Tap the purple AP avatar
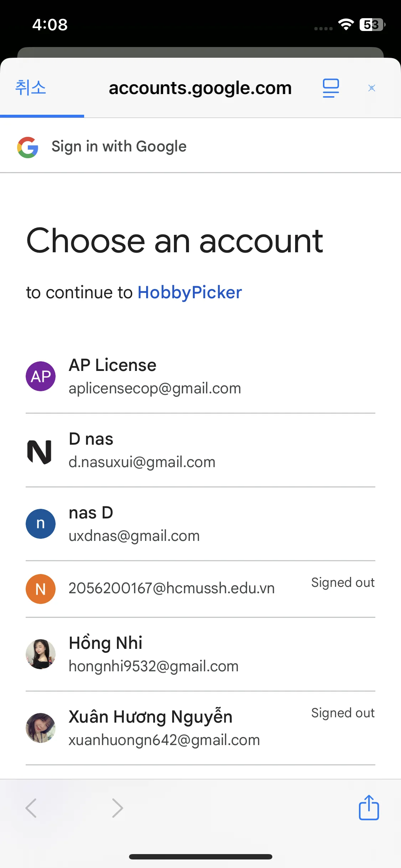 [x=41, y=376]
